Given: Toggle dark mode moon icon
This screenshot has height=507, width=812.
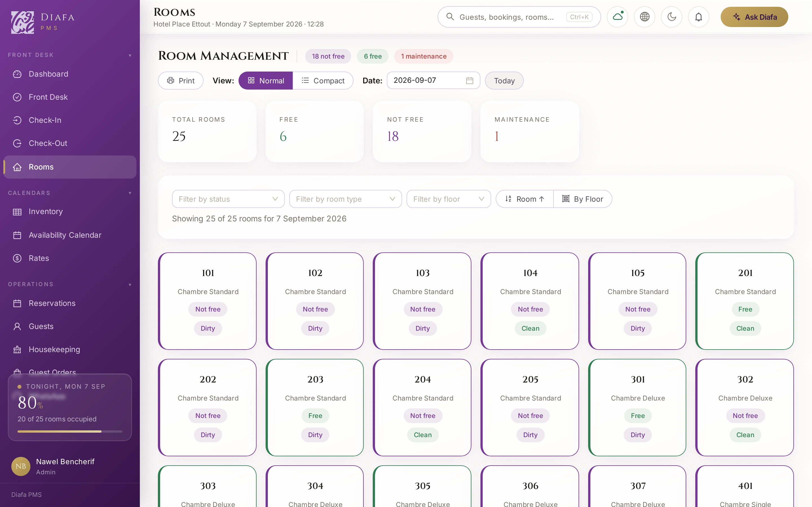Looking at the screenshot, I should pos(671,17).
